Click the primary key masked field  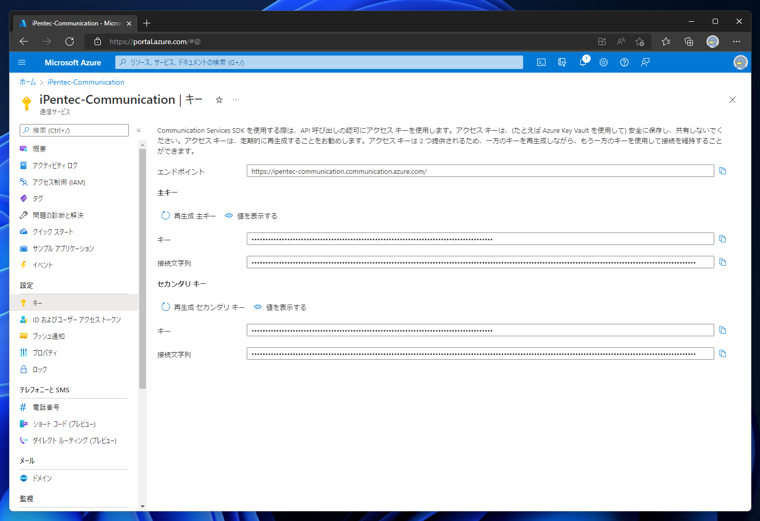(480, 239)
